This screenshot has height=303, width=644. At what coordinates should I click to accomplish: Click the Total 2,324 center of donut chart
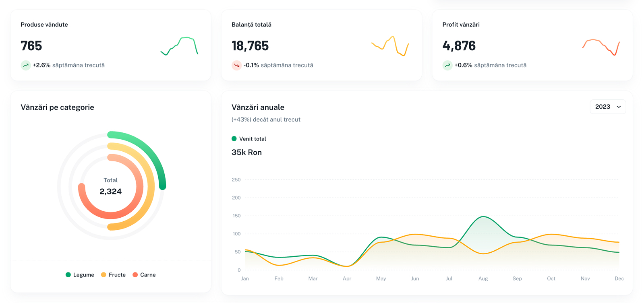111,186
